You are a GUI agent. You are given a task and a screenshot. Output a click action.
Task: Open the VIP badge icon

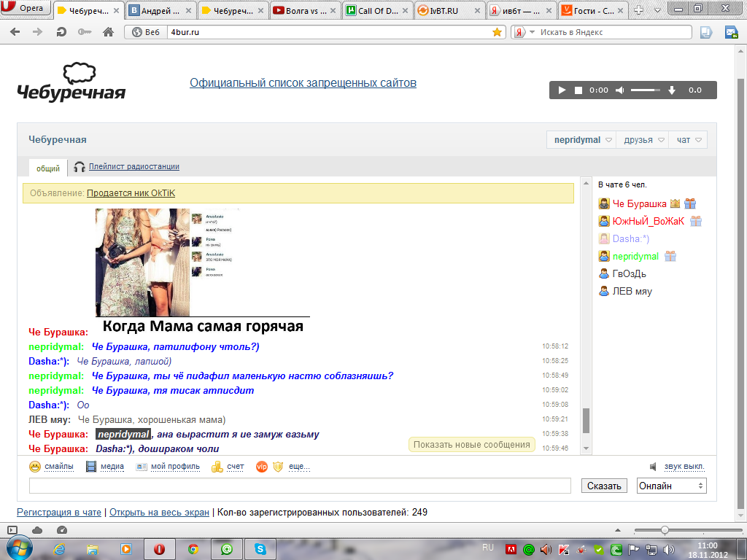click(262, 467)
